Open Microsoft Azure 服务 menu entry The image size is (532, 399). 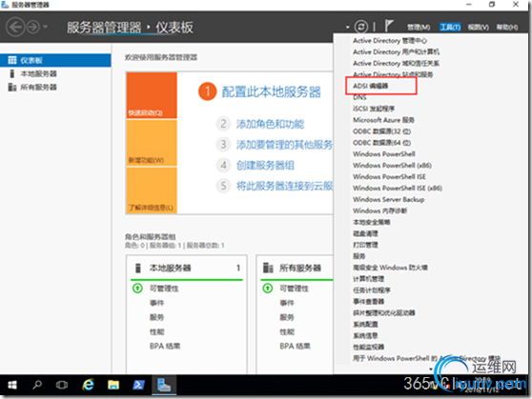[383, 120]
